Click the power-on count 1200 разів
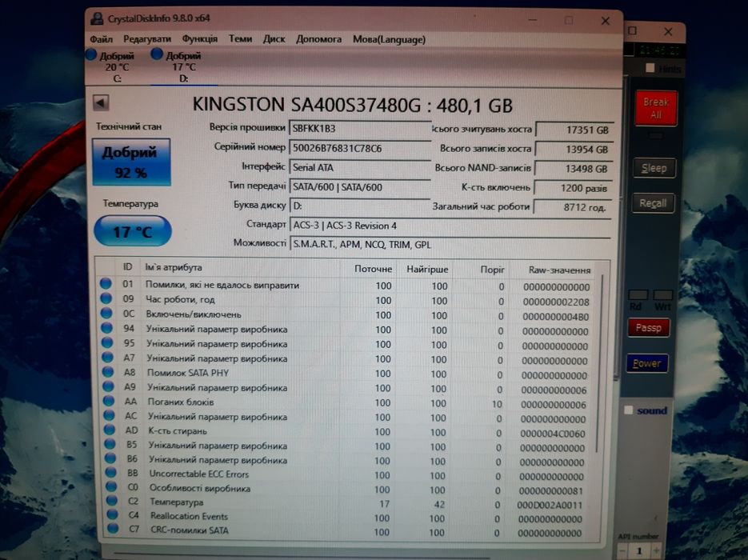Screen dimensions: 748x560 tap(573, 188)
